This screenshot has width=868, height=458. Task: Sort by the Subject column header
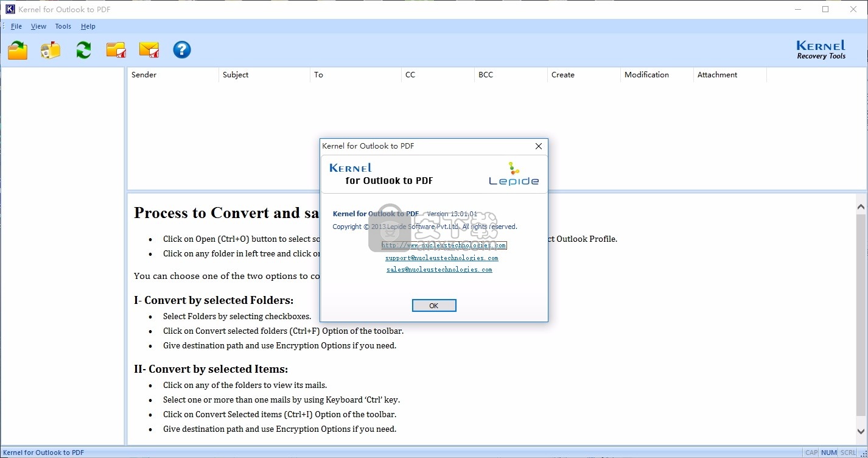coord(264,75)
